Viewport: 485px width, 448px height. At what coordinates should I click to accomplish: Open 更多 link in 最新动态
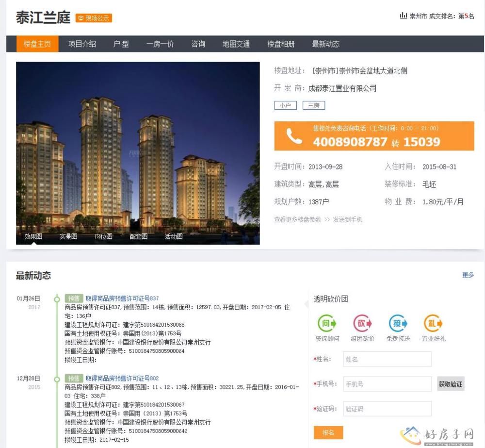(468, 275)
